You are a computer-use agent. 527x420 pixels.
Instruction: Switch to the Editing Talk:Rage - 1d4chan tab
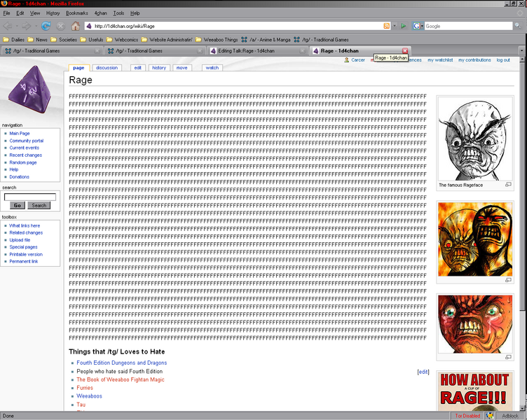[x=257, y=50]
